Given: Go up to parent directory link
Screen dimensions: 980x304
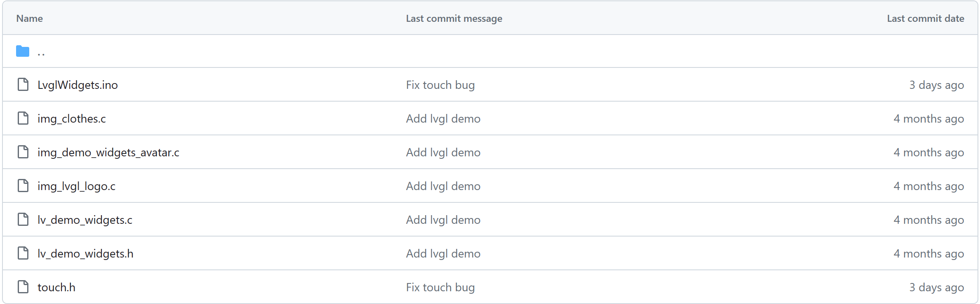Looking at the screenshot, I should click(41, 52).
